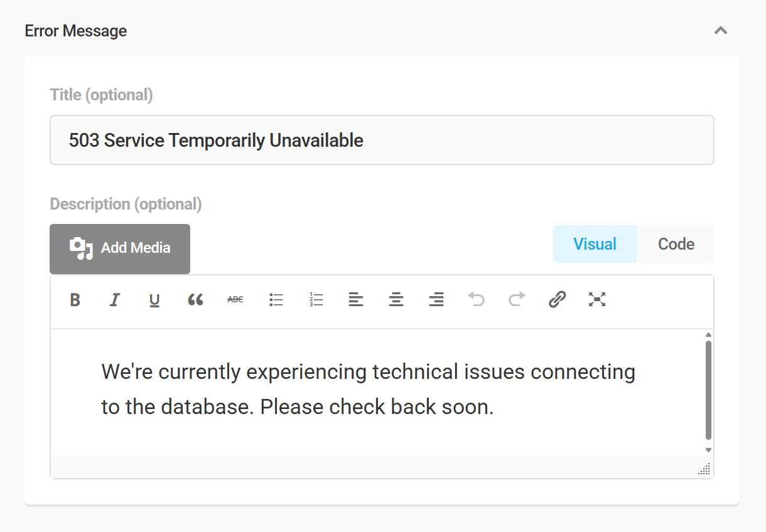Toggle underline formatting
766x532 pixels.
(154, 300)
